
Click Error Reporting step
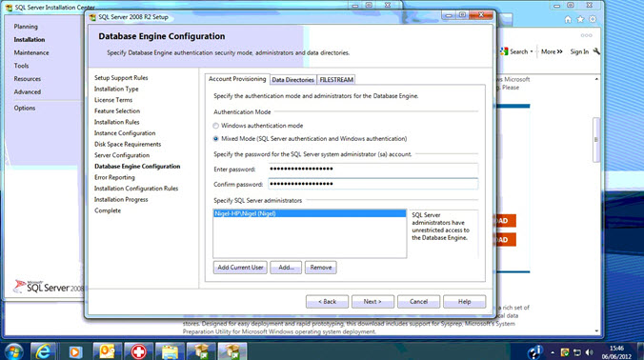tap(114, 177)
